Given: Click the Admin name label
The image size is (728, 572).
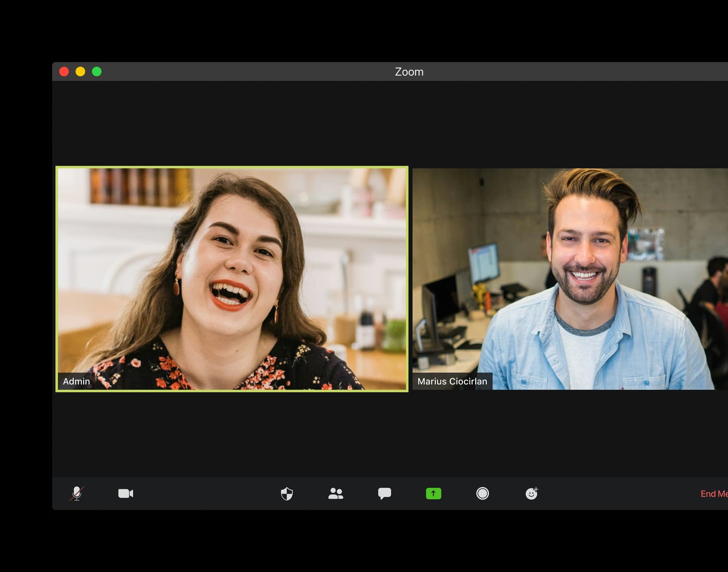Looking at the screenshot, I should pos(76,381).
